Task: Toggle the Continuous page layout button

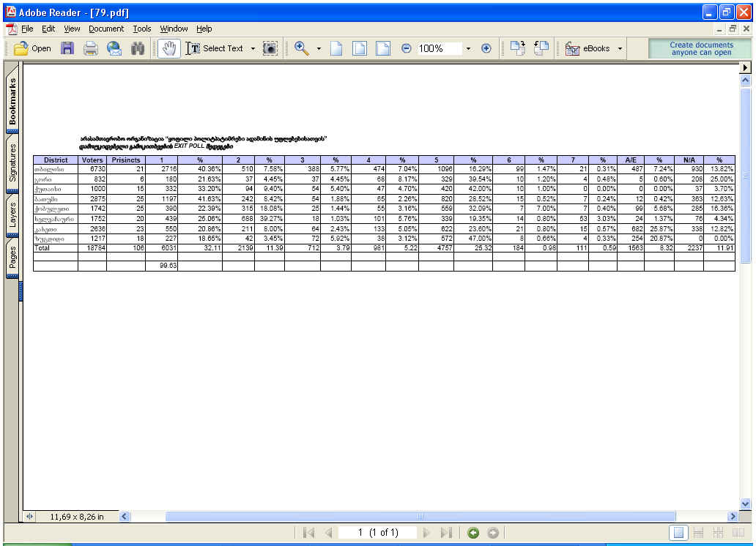Action: 699,533
